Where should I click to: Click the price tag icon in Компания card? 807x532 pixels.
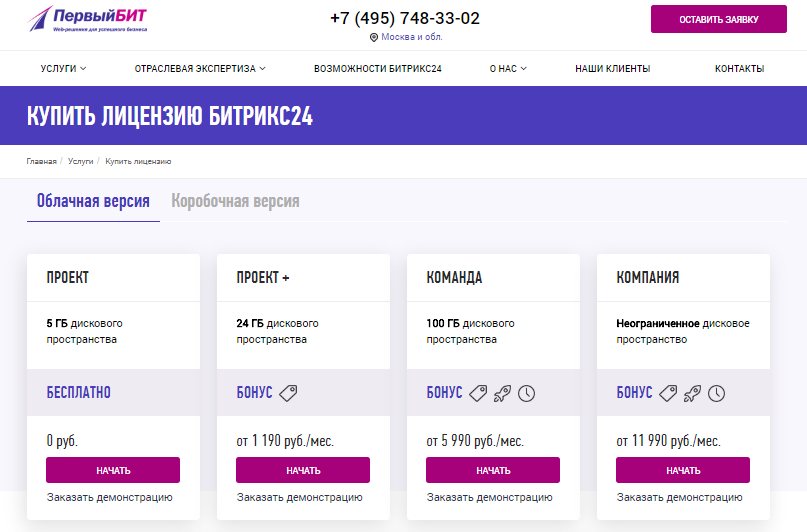(668, 393)
